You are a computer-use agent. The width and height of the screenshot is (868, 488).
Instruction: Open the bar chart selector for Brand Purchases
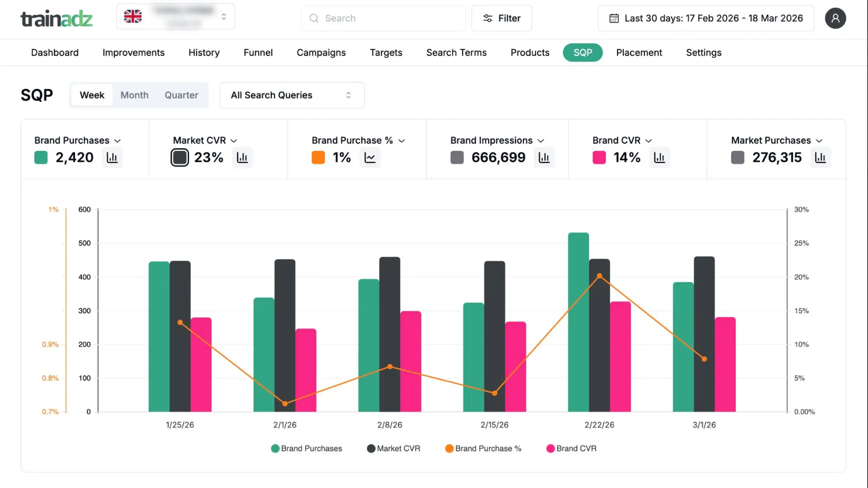(x=112, y=157)
